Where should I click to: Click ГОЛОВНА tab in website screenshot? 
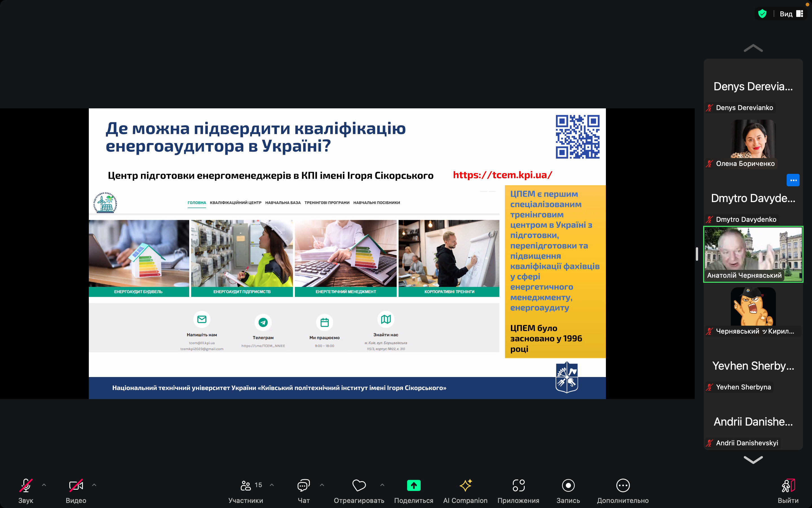(197, 203)
